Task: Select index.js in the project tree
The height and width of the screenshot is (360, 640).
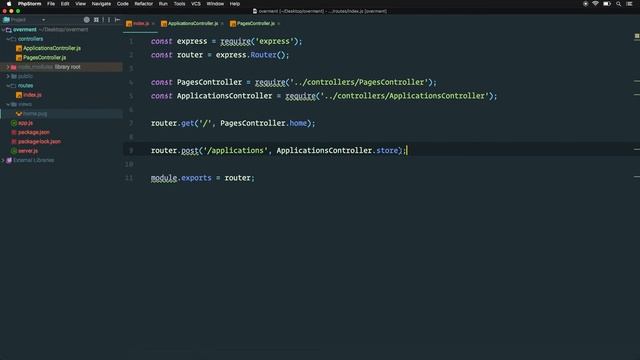Action: click(32, 95)
